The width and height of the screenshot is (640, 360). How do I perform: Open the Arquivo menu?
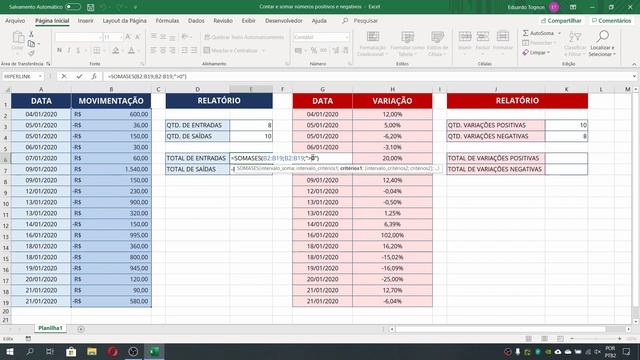click(15, 20)
